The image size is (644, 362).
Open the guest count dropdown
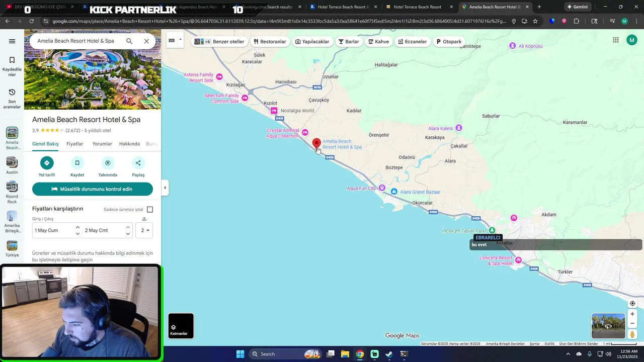point(144,230)
